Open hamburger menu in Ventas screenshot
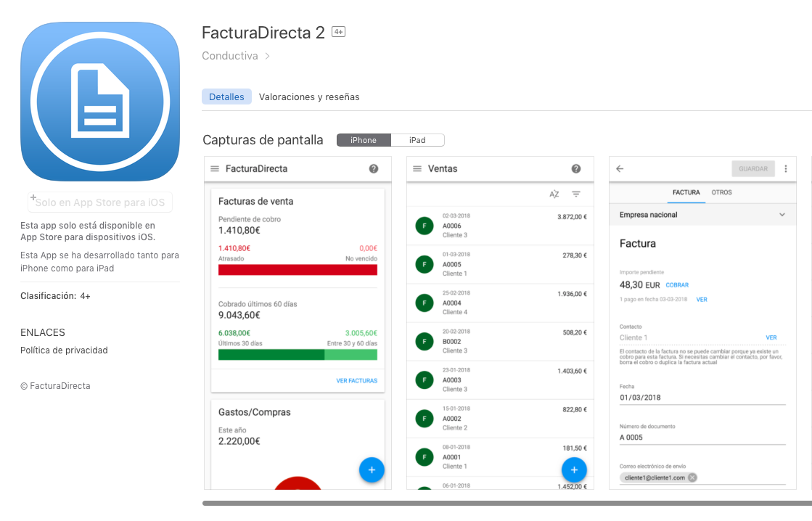 click(417, 169)
